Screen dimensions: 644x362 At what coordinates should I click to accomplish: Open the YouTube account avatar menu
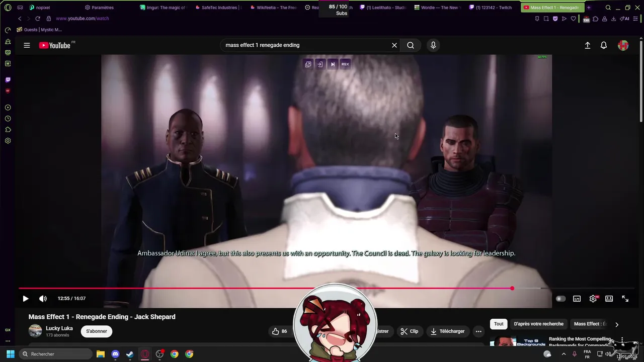coord(623,45)
